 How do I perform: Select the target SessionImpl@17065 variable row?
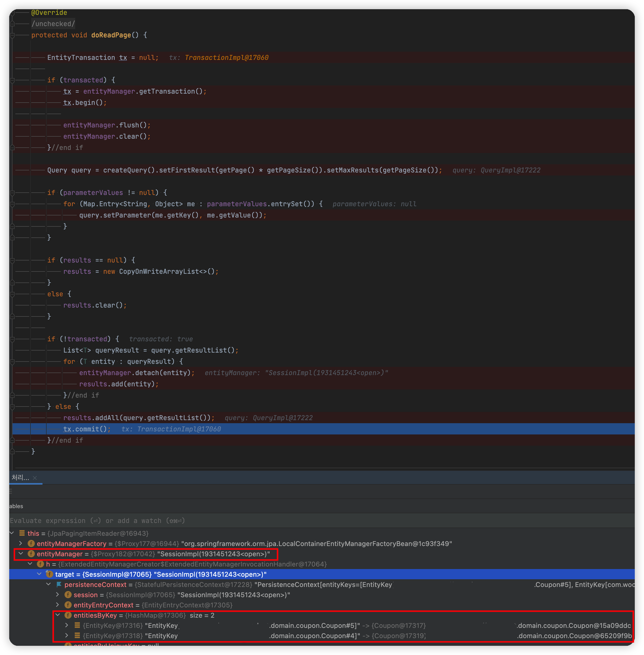[x=161, y=574]
